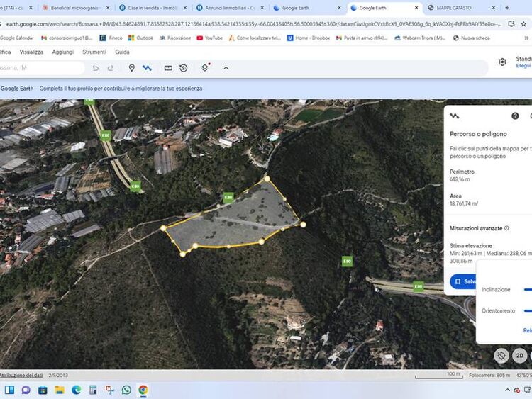Open the Strumenti menu
Viewport: 532px width, 399px height.
coord(94,52)
